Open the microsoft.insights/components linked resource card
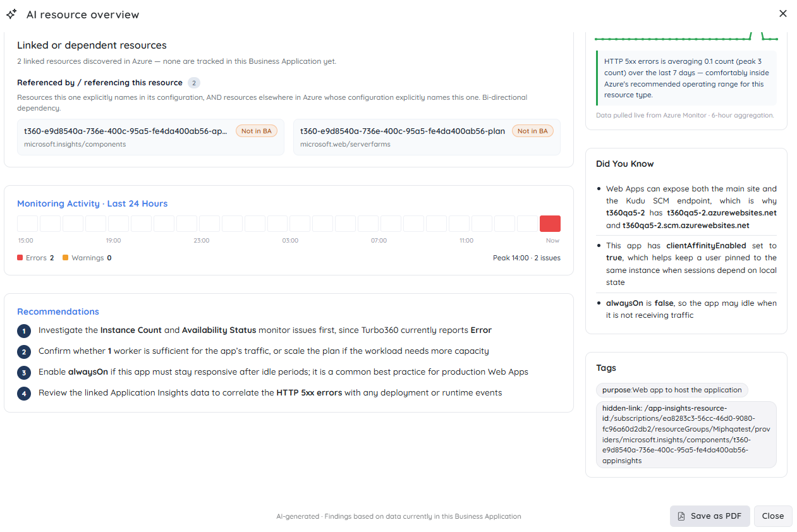The height and width of the screenshot is (532, 797). [150, 137]
